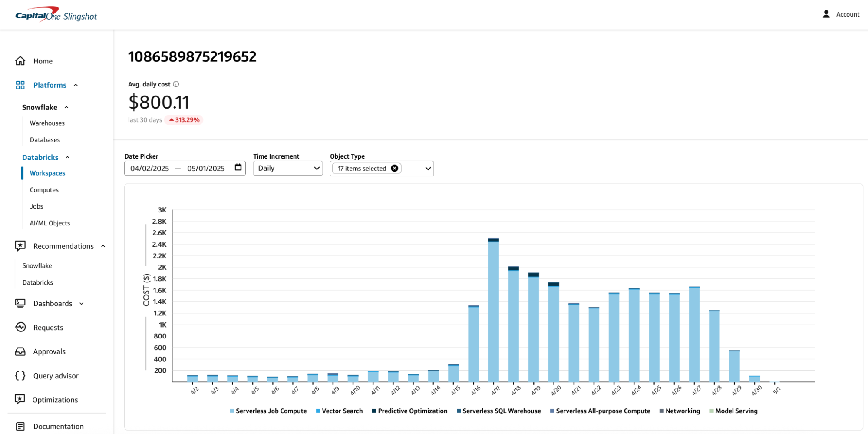The height and width of the screenshot is (434, 868).
Task: Click the 4/27 cost bar
Action: tap(694, 334)
